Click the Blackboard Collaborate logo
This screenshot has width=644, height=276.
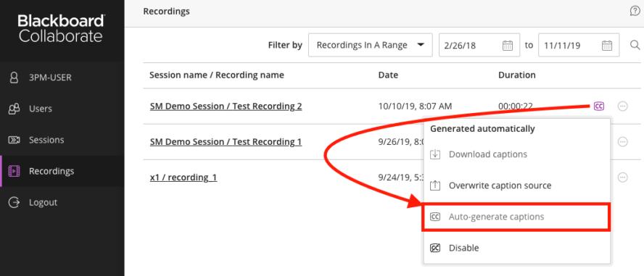(x=61, y=28)
